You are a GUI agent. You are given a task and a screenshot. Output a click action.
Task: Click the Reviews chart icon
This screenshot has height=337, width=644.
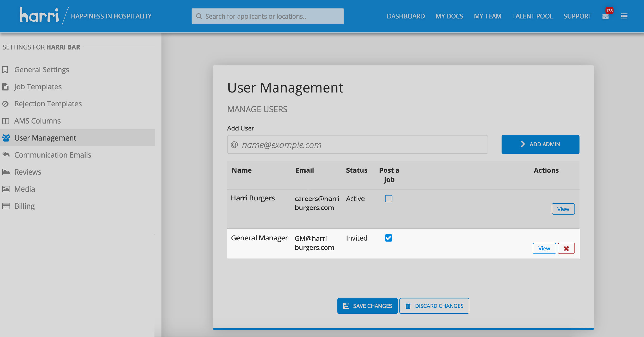coord(6,172)
